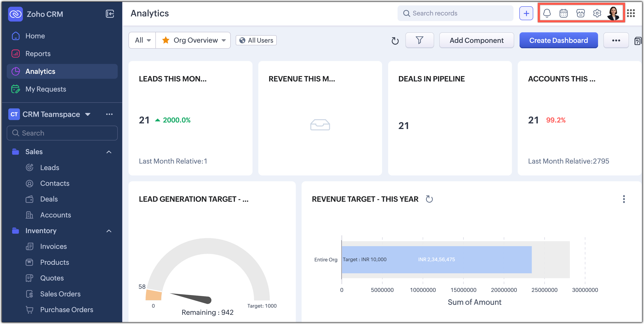Open the notifications bell icon
Viewport: 644px width, 324px height.
[x=547, y=13]
